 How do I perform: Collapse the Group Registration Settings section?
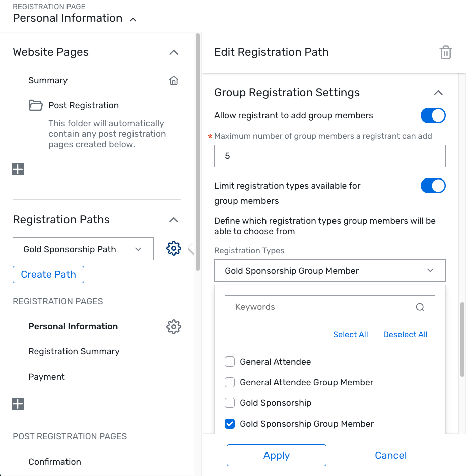point(438,93)
